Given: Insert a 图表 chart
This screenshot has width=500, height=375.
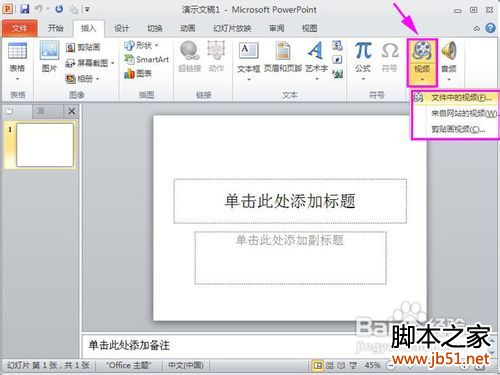Looking at the screenshot, I should pos(138,74).
